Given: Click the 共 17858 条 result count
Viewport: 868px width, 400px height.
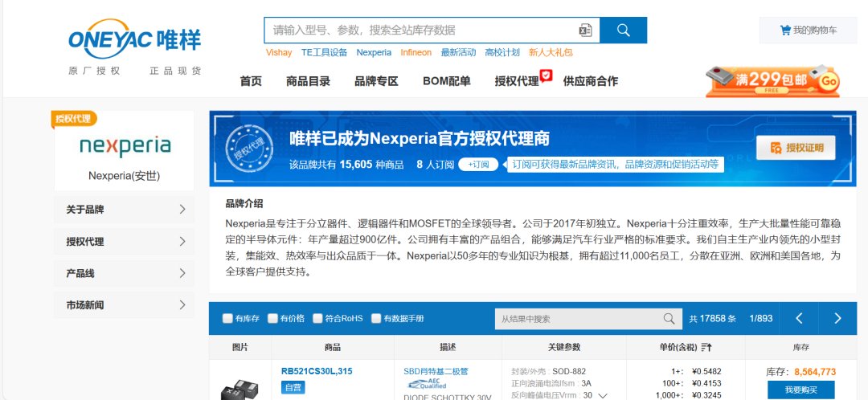Looking at the screenshot, I should pyautogui.click(x=712, y=319).
